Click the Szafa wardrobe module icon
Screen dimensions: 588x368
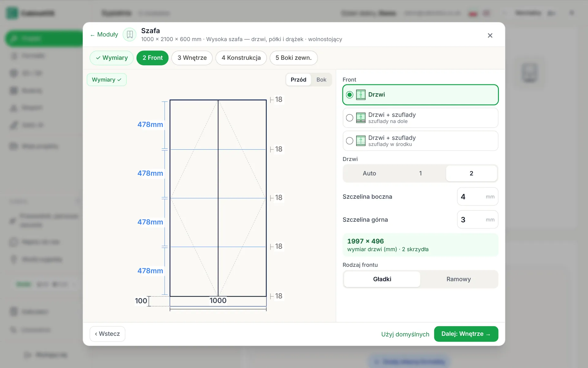(x=130, y=34)
